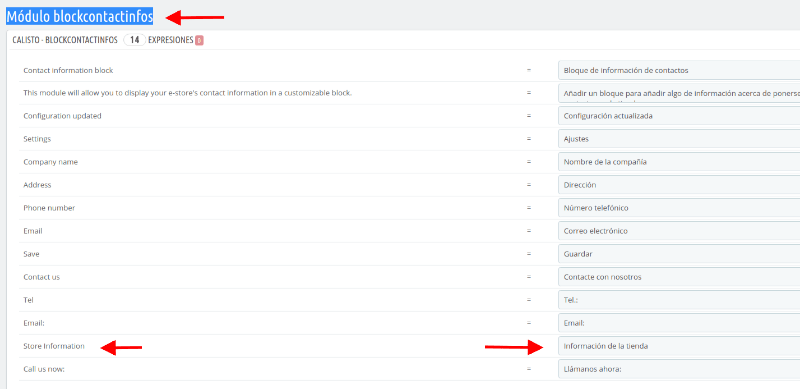Click the 'Dirección' translation field
The height and width of the screenshot is (389, 800).
click(x=679, y=185)
